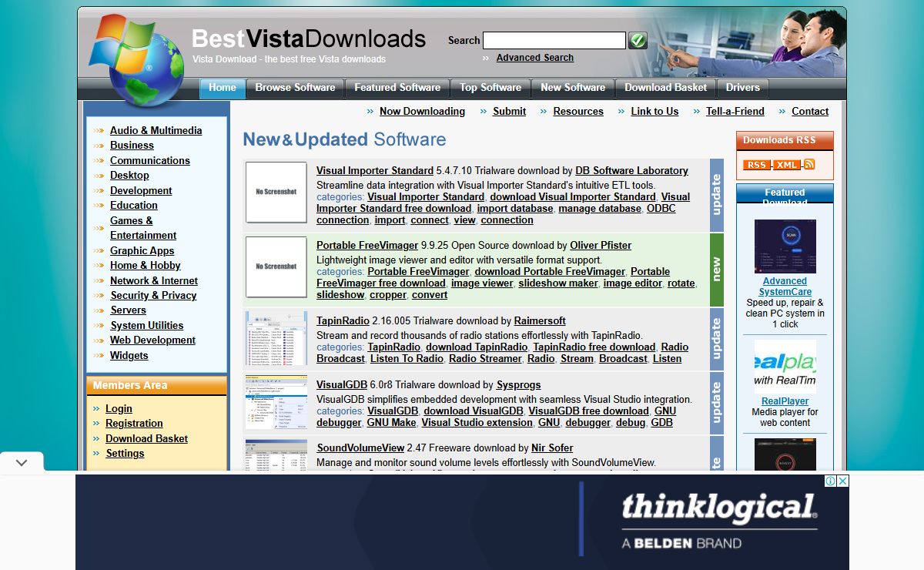Click the green search submit checkmark button

638,40
